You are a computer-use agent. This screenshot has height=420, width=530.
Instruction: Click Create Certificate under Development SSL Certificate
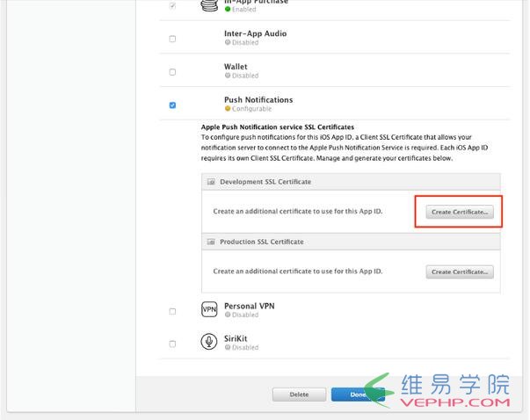pyautogui.click(x=460, y=212)
